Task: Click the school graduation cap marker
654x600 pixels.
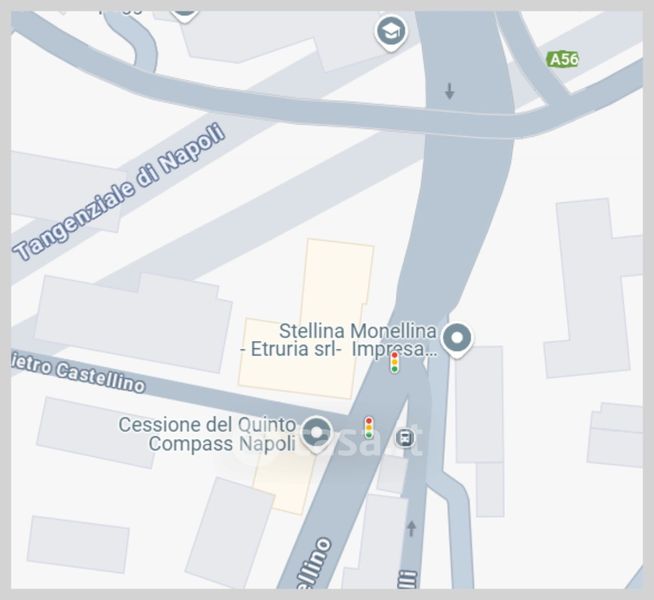Action: coord(390,33)
